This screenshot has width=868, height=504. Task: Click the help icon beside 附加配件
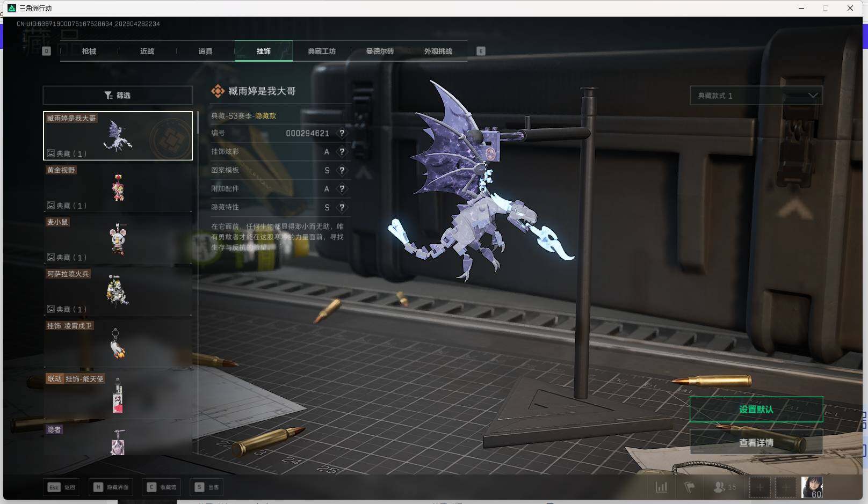click(342, 189)
